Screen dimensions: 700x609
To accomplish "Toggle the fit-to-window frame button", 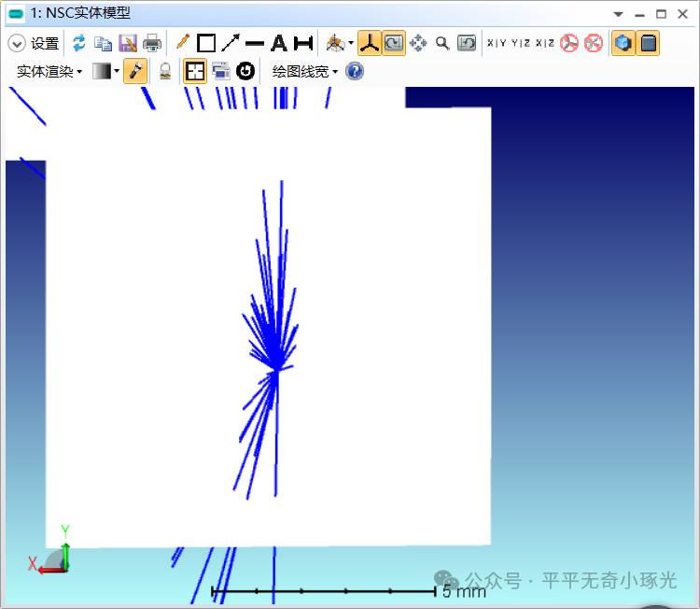I will 195,72.
